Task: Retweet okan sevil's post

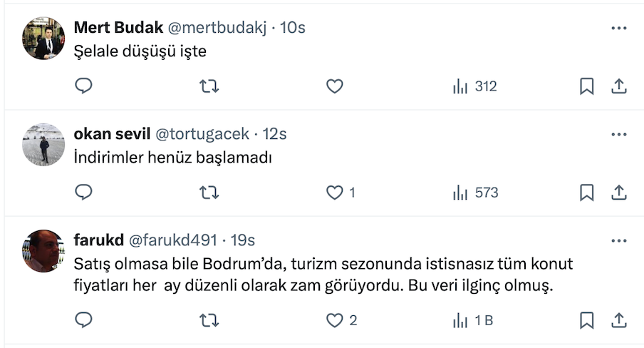Action: (x=209, y=193)
